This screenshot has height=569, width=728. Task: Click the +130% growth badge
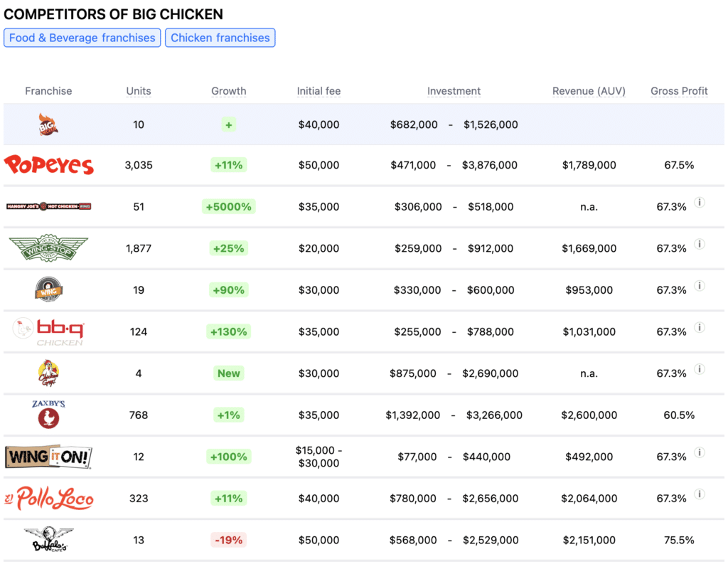228,331
